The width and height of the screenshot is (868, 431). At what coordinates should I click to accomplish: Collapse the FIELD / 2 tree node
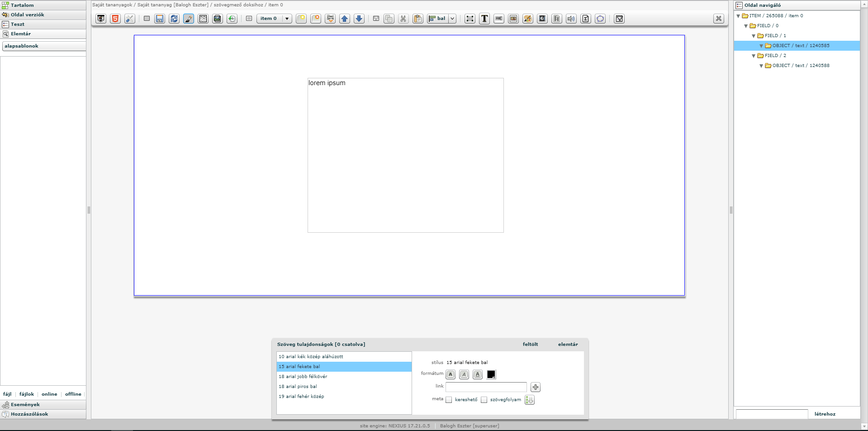(754, 56)
